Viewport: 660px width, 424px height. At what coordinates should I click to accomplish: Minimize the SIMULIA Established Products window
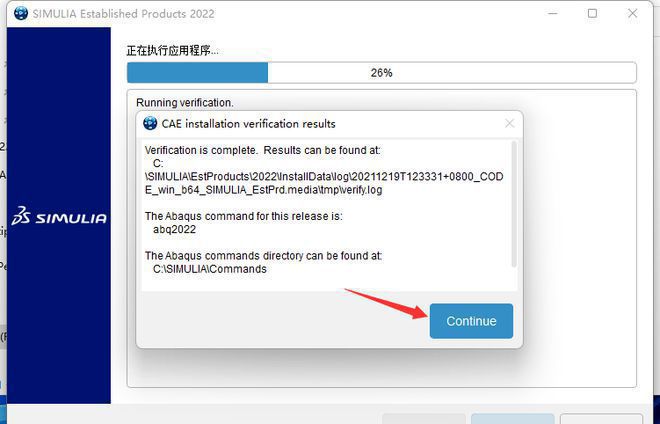tap(553, 13)
